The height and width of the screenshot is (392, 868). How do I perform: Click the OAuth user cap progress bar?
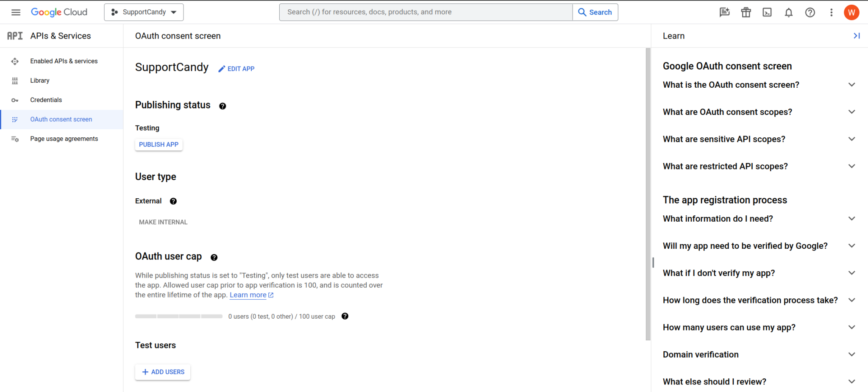pos(178,316)
